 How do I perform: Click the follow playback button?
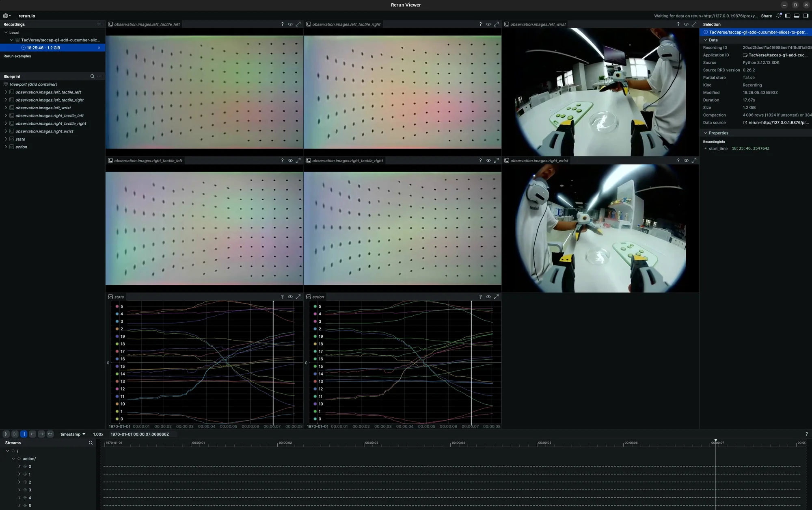click(15, 434)
